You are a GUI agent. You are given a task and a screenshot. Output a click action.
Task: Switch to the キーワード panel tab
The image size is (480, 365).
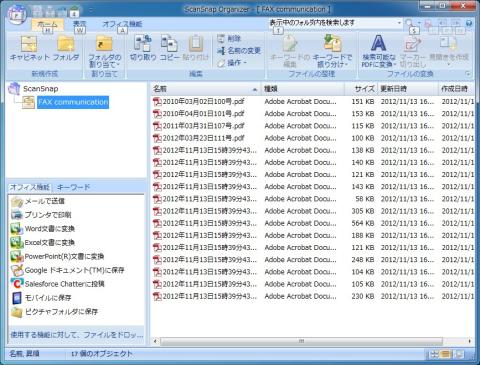coord(73,187)
